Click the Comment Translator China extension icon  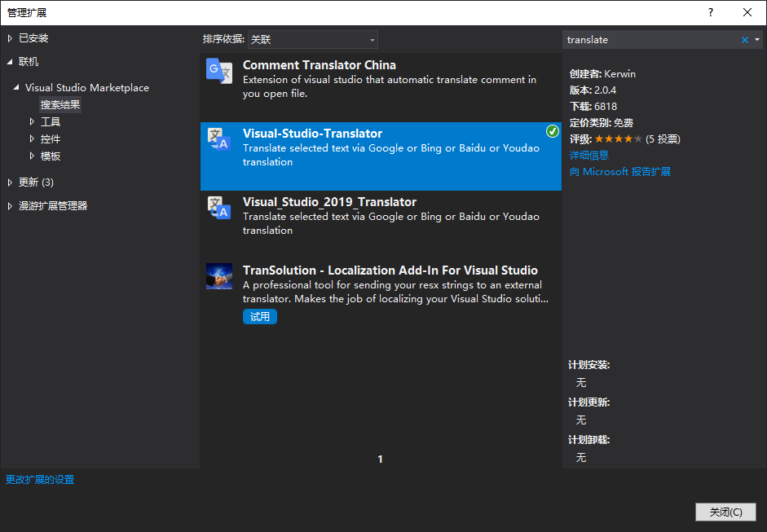pyautogui.click(x=219, y=71)
